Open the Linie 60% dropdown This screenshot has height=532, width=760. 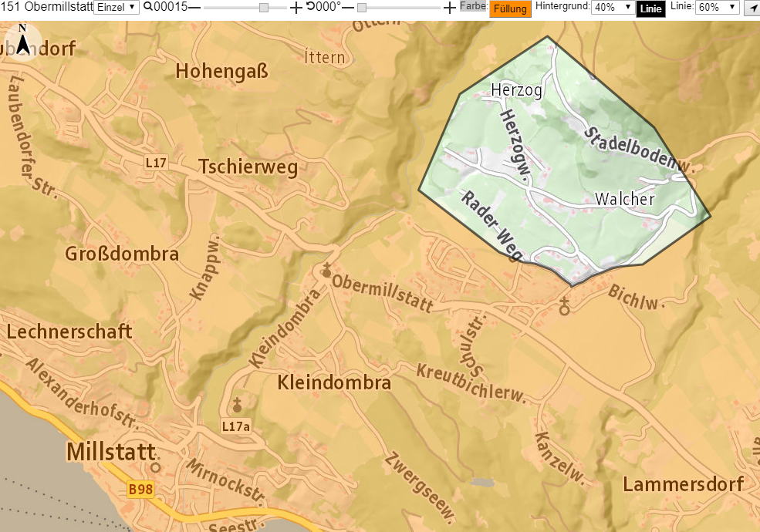point(717,7)
